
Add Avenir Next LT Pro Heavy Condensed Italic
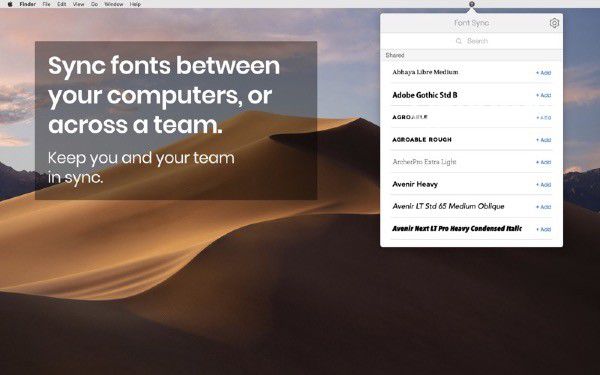pos(543,230)
